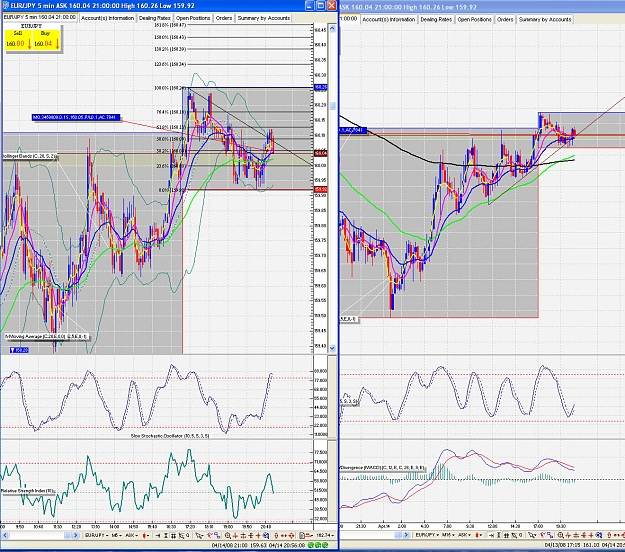Click the Sell 160.00 price button
The width and height of the screenshot is (625, 552).
point(18,40)
